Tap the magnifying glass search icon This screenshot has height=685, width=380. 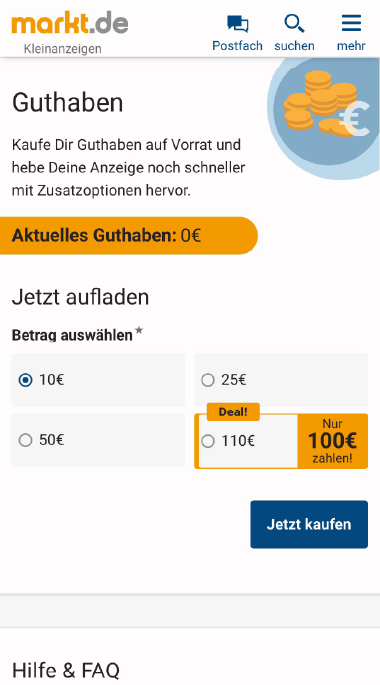click(294, 24)
